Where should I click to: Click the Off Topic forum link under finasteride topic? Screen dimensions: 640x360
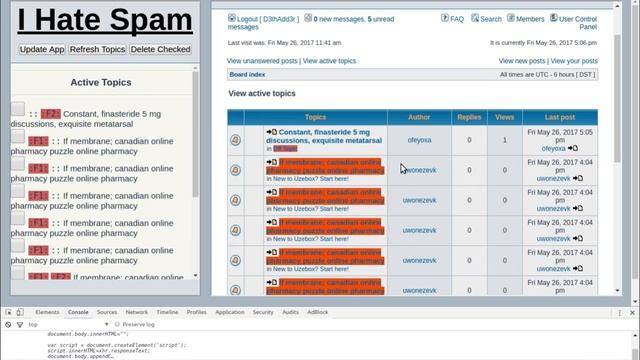point(285,149)
